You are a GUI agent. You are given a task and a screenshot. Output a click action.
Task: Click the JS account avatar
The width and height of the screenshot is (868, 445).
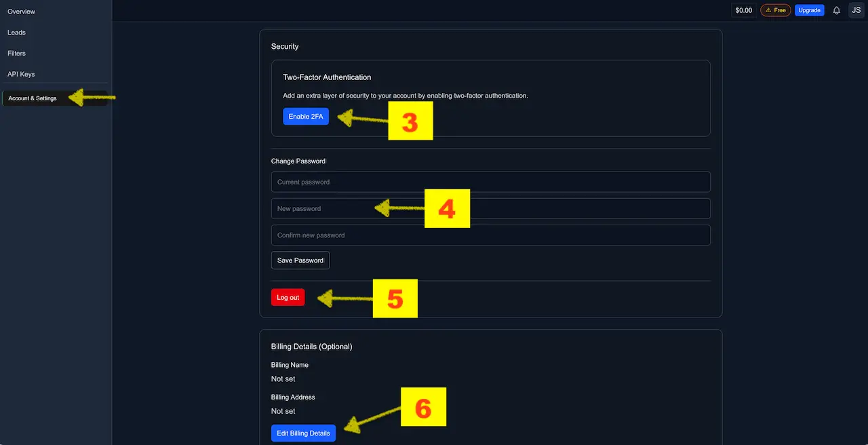pyautogui.click(x=856, y=10)
